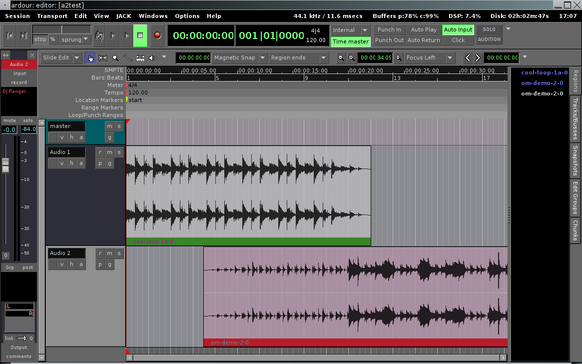Solo the Audio 2 track
This screenshot has width=582, height=364.
tap(119, 253)
